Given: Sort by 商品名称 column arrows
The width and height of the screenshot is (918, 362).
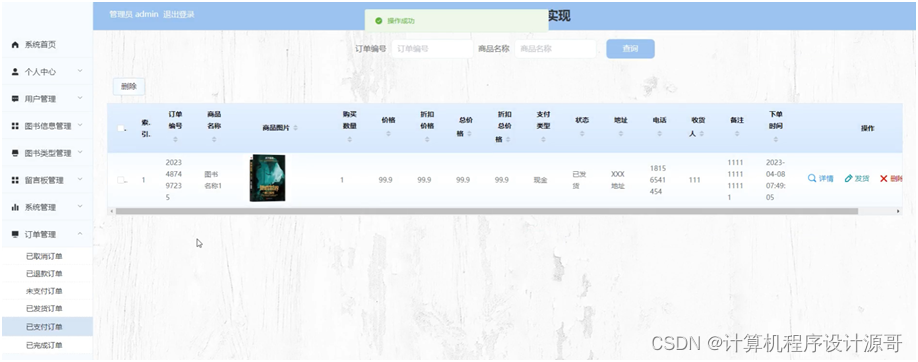Looking at the screenshot, I should click(214, 139).
